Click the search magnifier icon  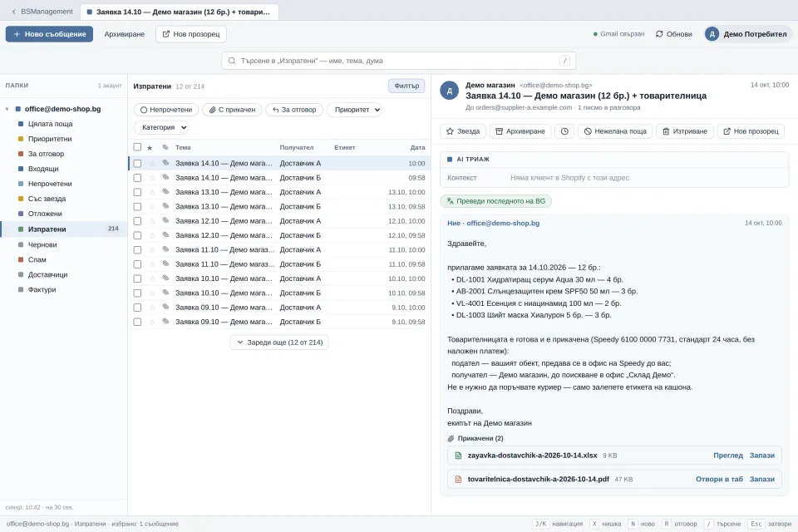232,61
